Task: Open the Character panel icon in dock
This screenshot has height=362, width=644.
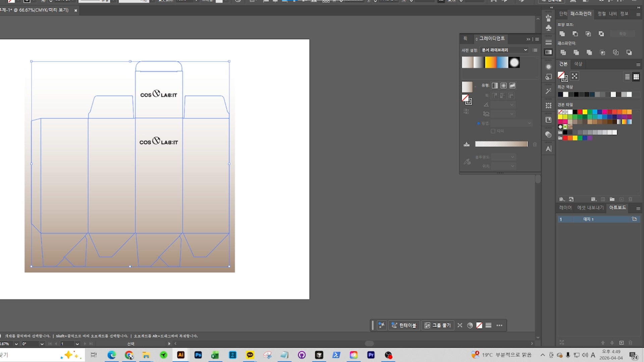Action: 548,149
